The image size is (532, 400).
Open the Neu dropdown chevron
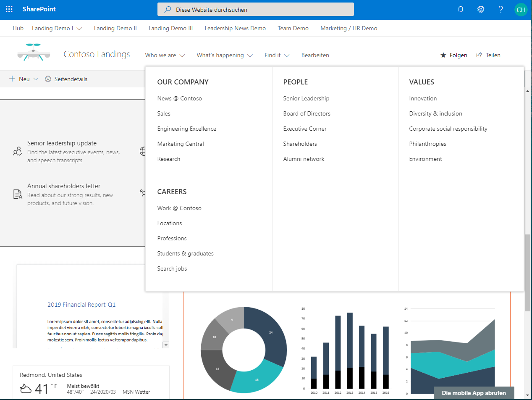click(x=35, y=79)
